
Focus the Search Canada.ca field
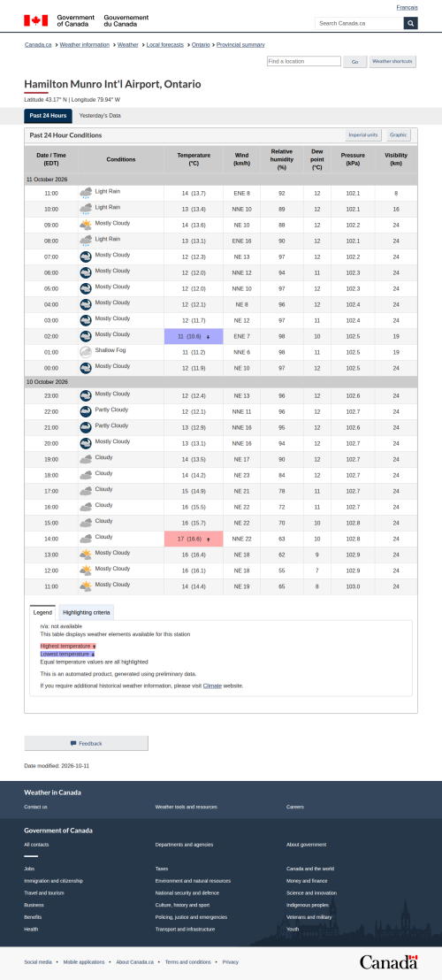click(360, 23)
